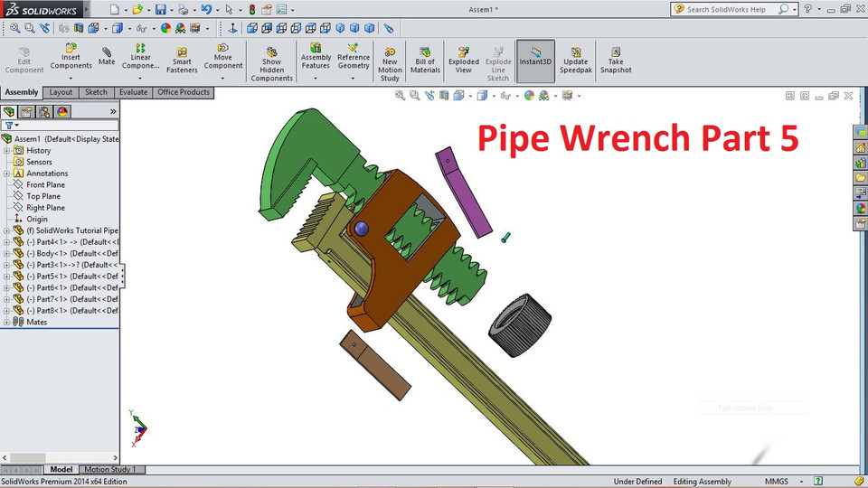The height and width of the screenshot is (488, 868).
Task: Expand the Body<1> component node
Action: click(x=6, y=253)
